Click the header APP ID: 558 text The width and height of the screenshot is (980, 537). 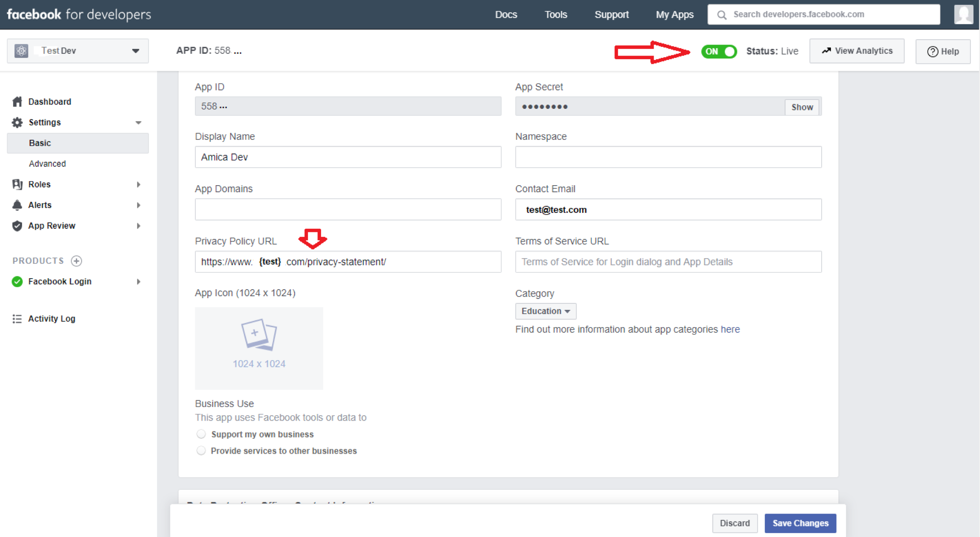click(209, 51)
